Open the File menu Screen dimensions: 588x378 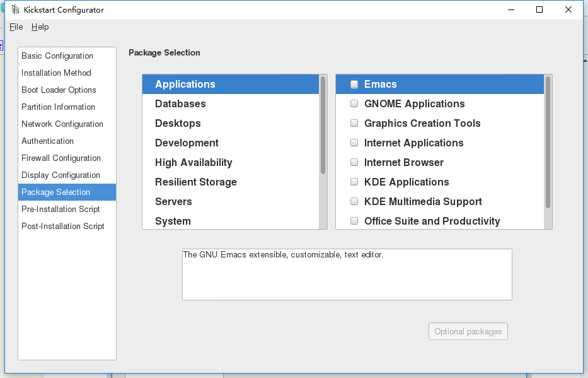[x=16, y=27]
